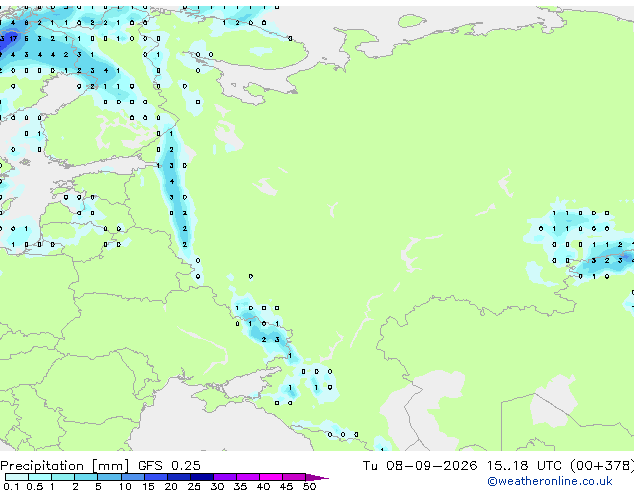This screenshot has height=490, width=634.
Task: Click the '40' legend scale label
Action: point(263,486)
